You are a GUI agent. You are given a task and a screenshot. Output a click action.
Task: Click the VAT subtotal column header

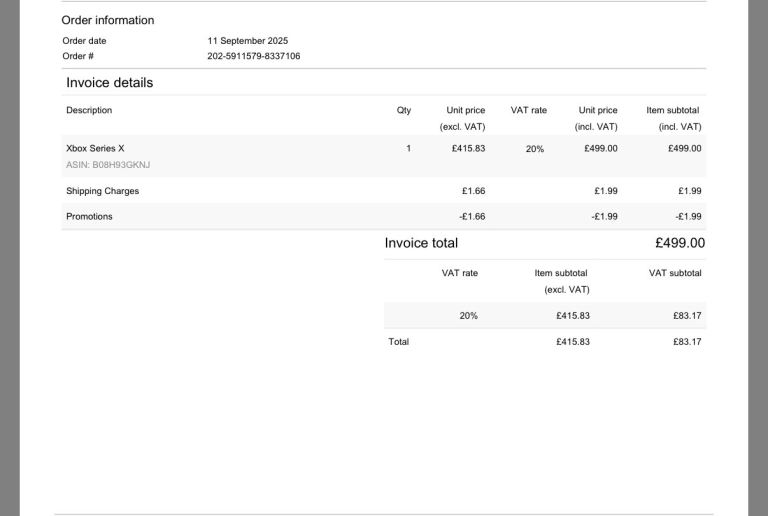[675, 273]
